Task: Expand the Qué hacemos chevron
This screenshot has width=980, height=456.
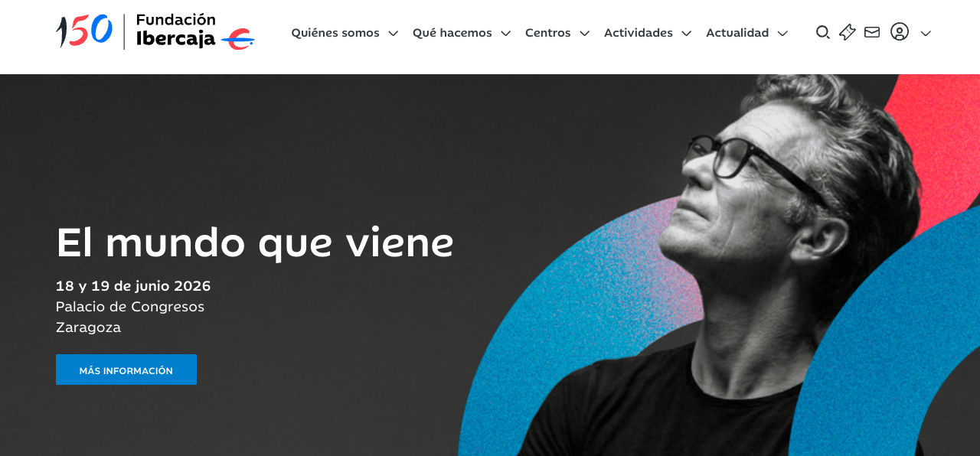Action: 505,34
